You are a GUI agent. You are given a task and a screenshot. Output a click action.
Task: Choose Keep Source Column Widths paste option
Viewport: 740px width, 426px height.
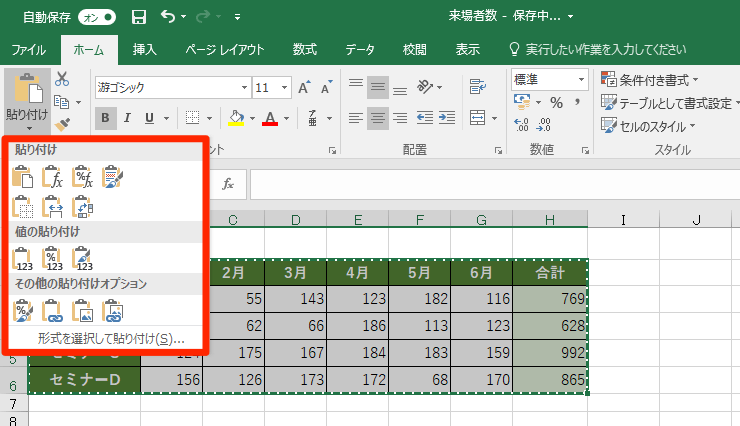pyautogui.click(x=52, y=207)
